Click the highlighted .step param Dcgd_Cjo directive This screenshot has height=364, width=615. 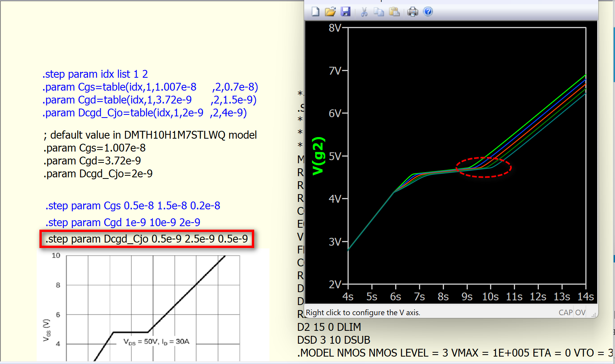click(147, 239)
